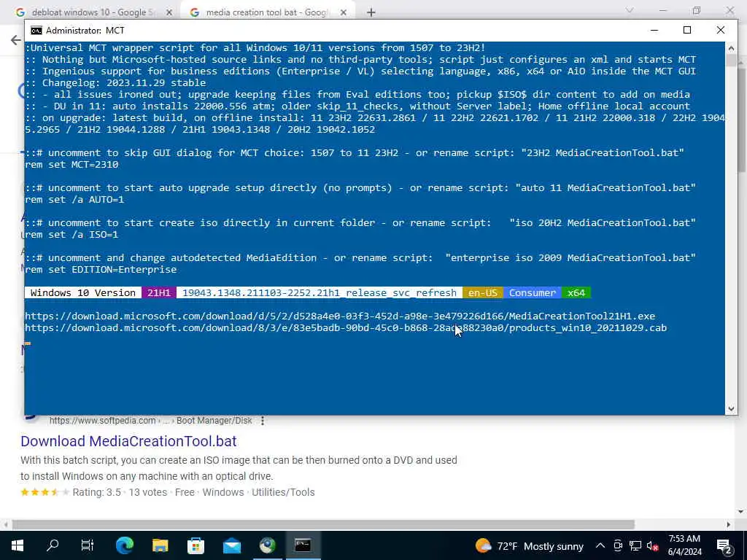The image size is (747, 560).
Task: Open Microsoft Store from taskbar
Action: (x=196, y=545)
